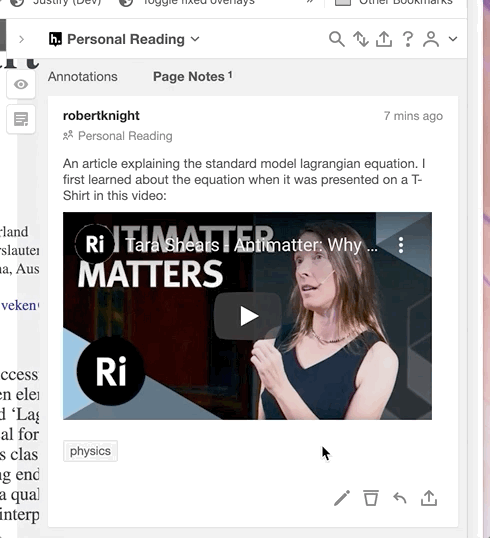Image resolution: width=490 pixels, height=538 pixels.
Task: Switch to the Annotations tab
Action: click(x=83, y=77)
